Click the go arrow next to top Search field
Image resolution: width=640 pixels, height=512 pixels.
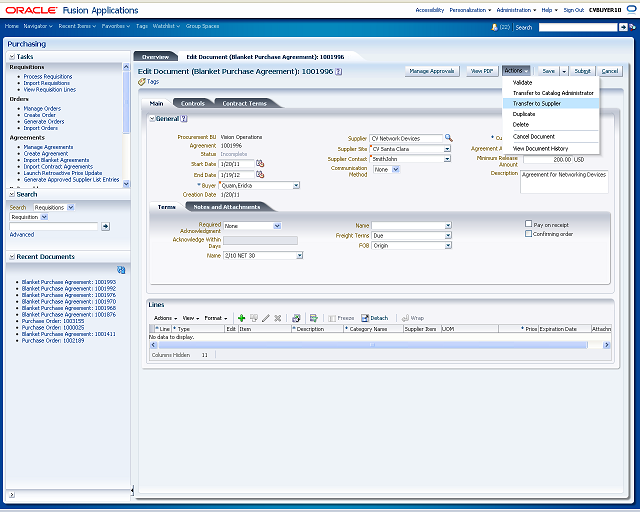coord(623,27)
